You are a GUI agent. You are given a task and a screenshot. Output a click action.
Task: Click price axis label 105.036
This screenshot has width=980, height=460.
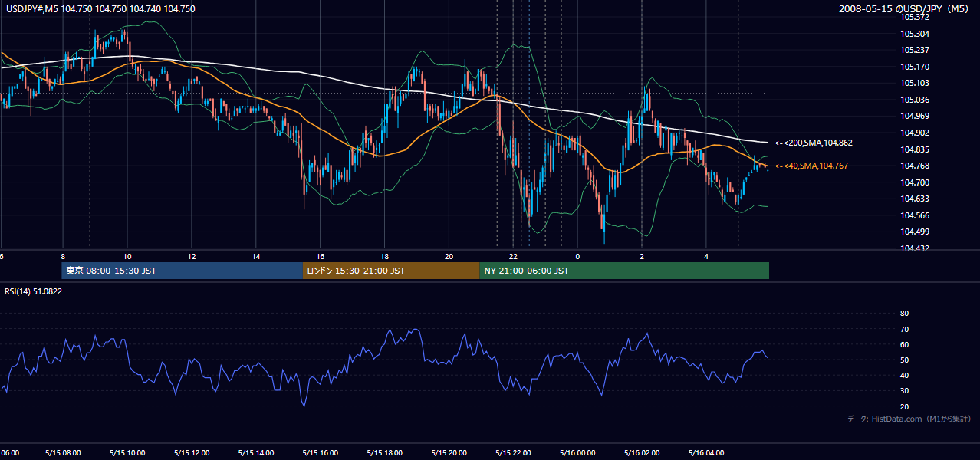pos(916,100)
